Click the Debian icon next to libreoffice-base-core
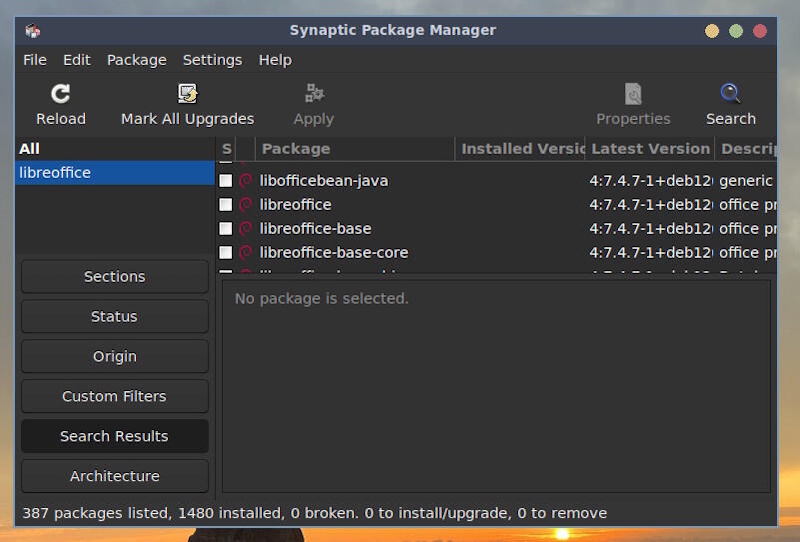 pos(245,252)
